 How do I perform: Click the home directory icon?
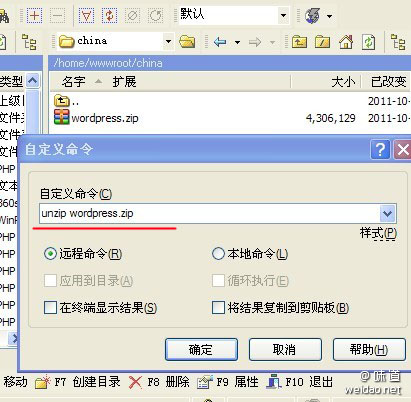click(346, 42)
